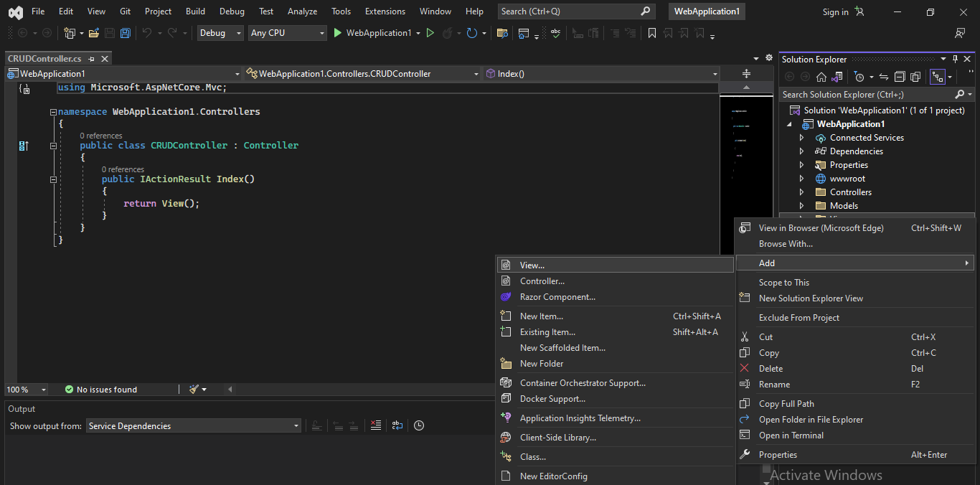The height and width of the screenshot is (485, 980).
Task: Click the split editor icon above scrollbar
Action: (x=746, y=74)
